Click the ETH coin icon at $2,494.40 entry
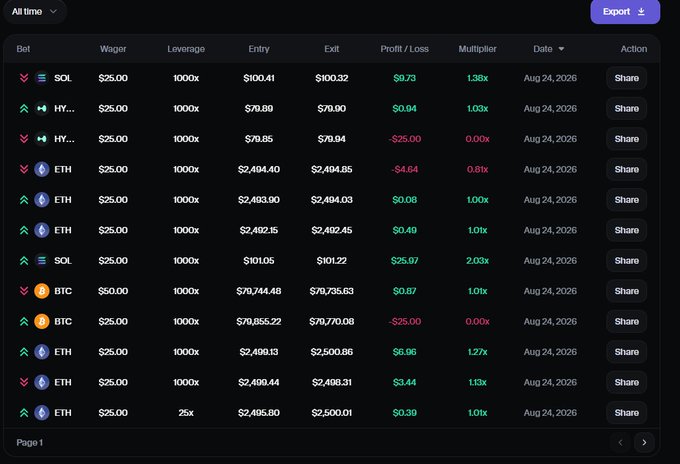The height and width of the screenshot is (464, 680). click(42, 169)
